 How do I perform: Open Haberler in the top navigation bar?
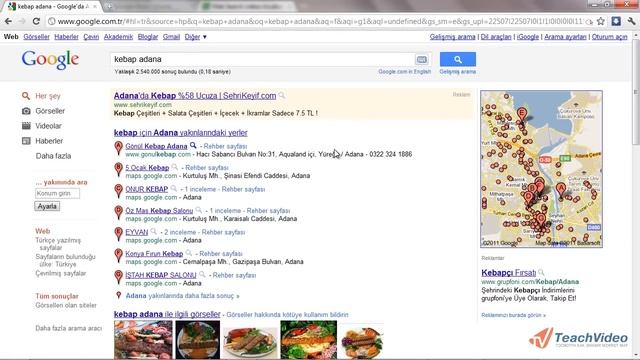coord(66,37)
